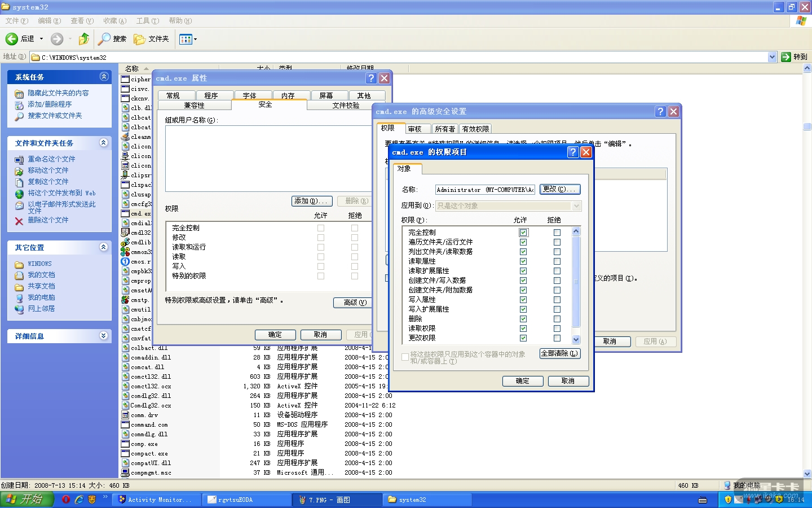Uncheck Allow for Delete permission

pyautogui.click(x=523, y=319)
